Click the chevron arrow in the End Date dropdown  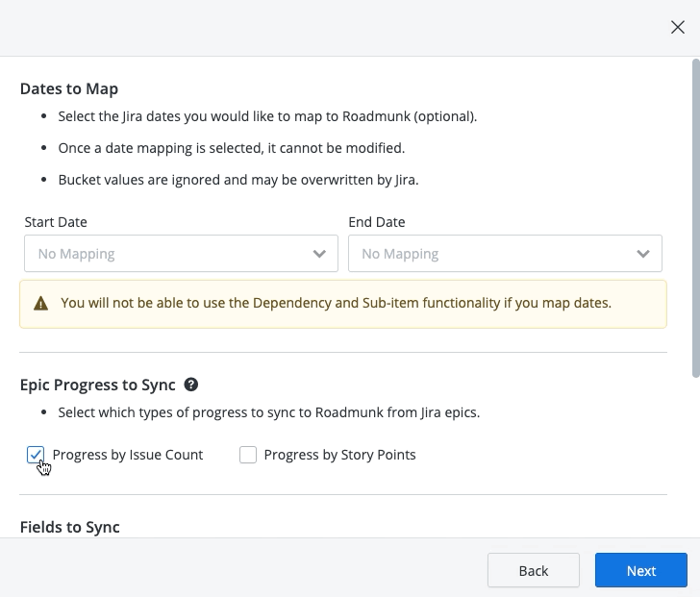click(x=643, y=254)
